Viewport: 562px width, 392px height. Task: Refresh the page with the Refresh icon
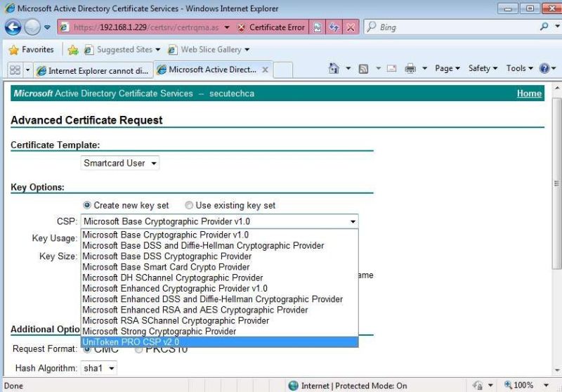coord(334,27)
